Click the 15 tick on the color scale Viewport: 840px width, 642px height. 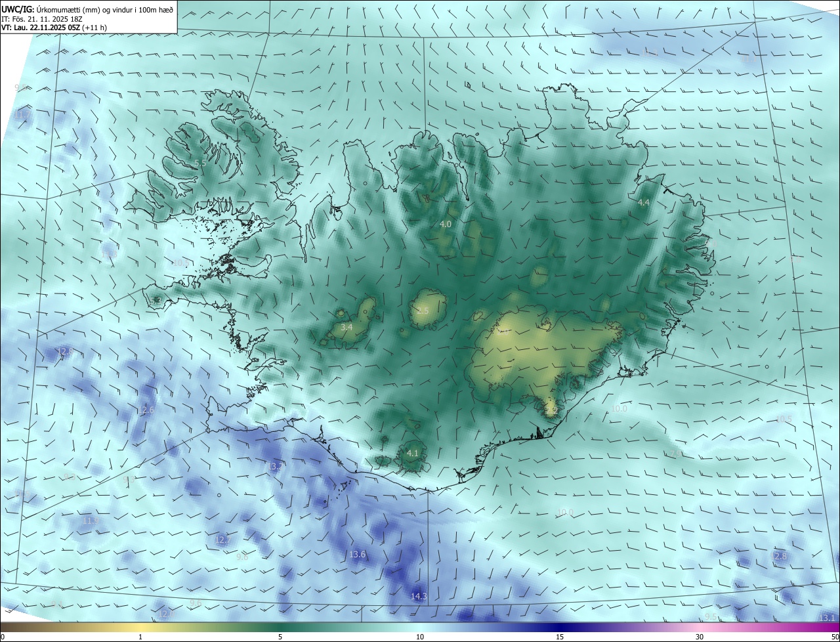pyautogui.click(x=560, y=637)
